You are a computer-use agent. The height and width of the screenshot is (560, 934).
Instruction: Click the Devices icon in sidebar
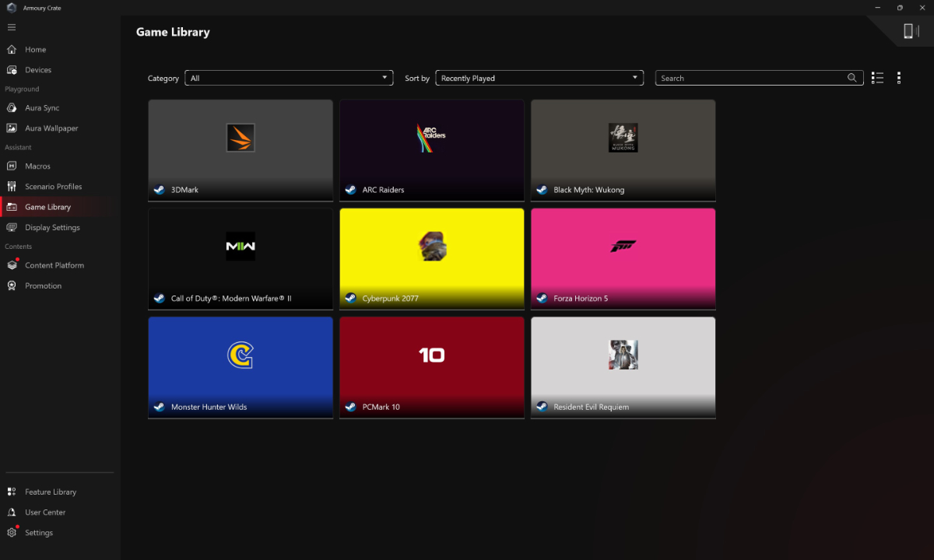tap(12, 70)
